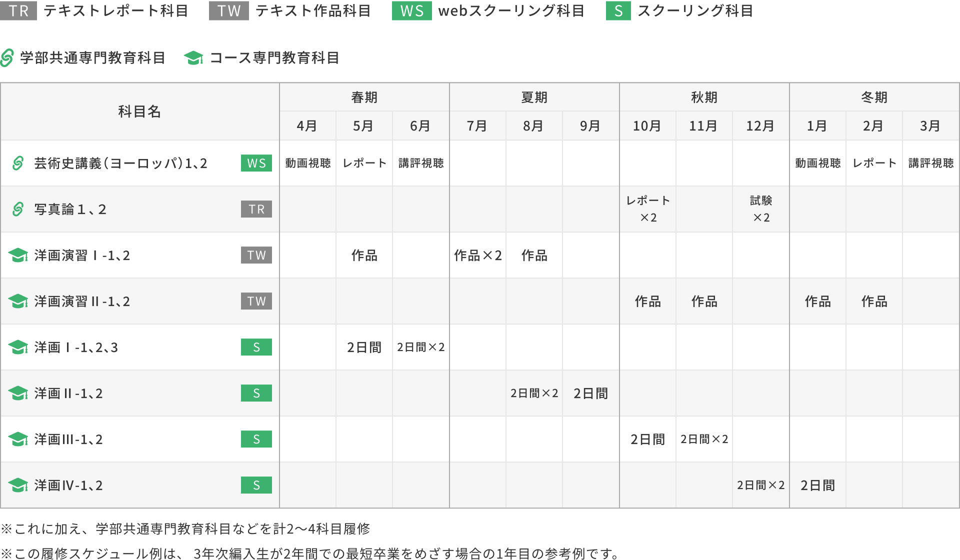Toggle the S badge beside 洋画II-1、2
Viewport: 960px width, 560px height.
(x=256, y=393)
